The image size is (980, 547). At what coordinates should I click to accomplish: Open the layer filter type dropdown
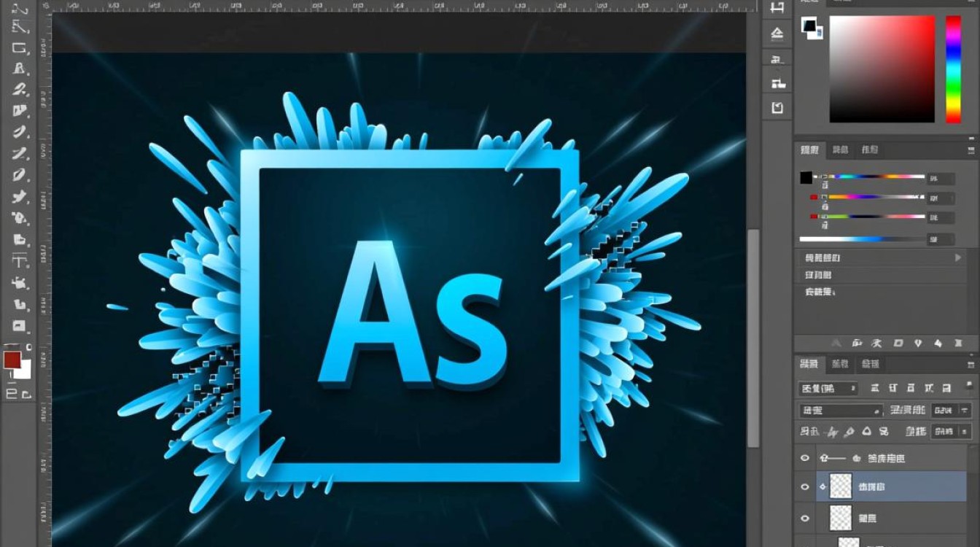point(828,389)
